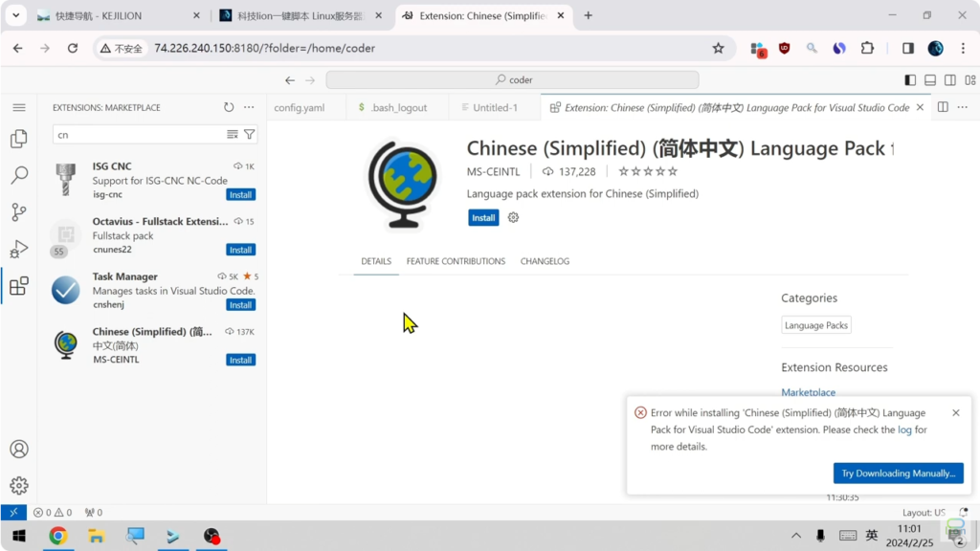980x551 pixels.
Task: Toggle the primary side bar layout button
Action: (910, 80)
